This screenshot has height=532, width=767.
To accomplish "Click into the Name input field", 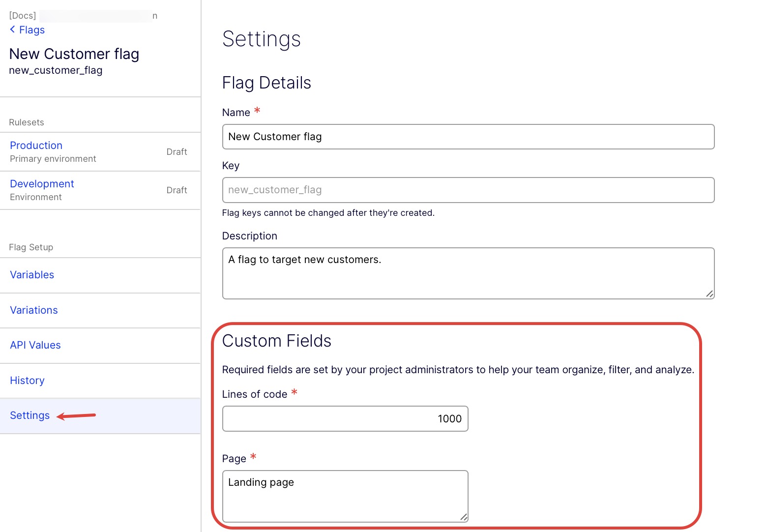I will click(468, 137).
